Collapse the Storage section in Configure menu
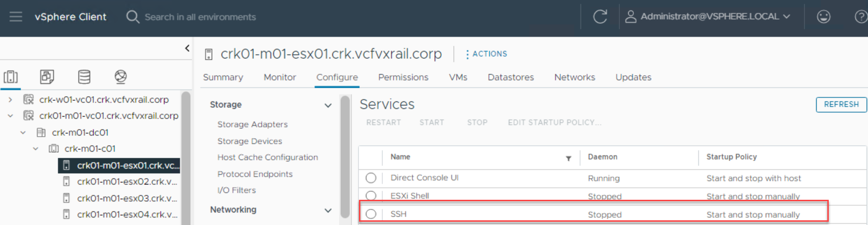868x225 pixels. [x=328, y=105]
